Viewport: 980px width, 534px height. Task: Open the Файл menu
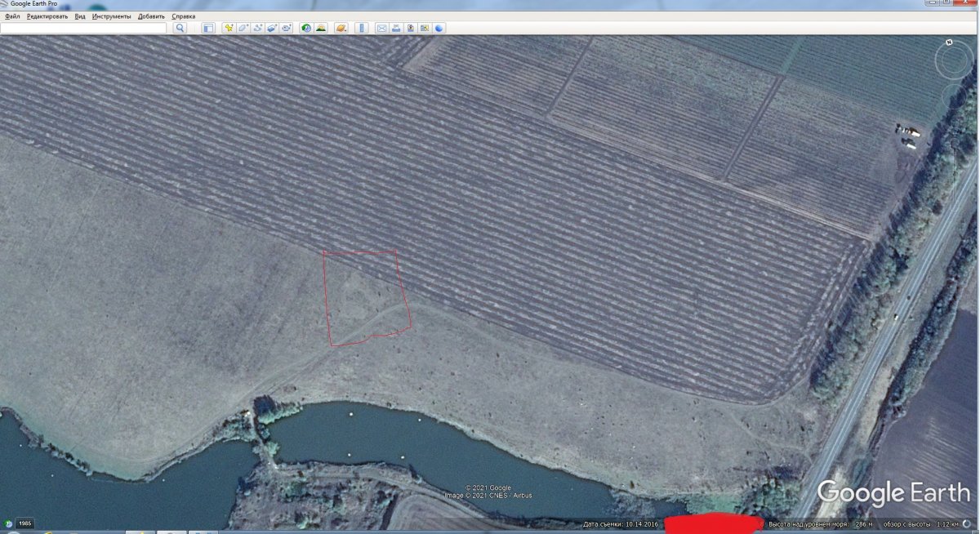(12, 16)
